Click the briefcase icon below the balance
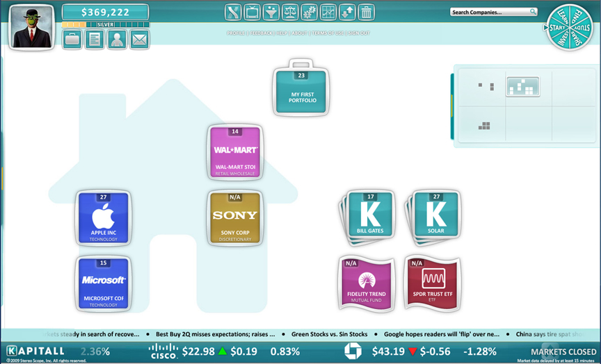 point(72,40)
